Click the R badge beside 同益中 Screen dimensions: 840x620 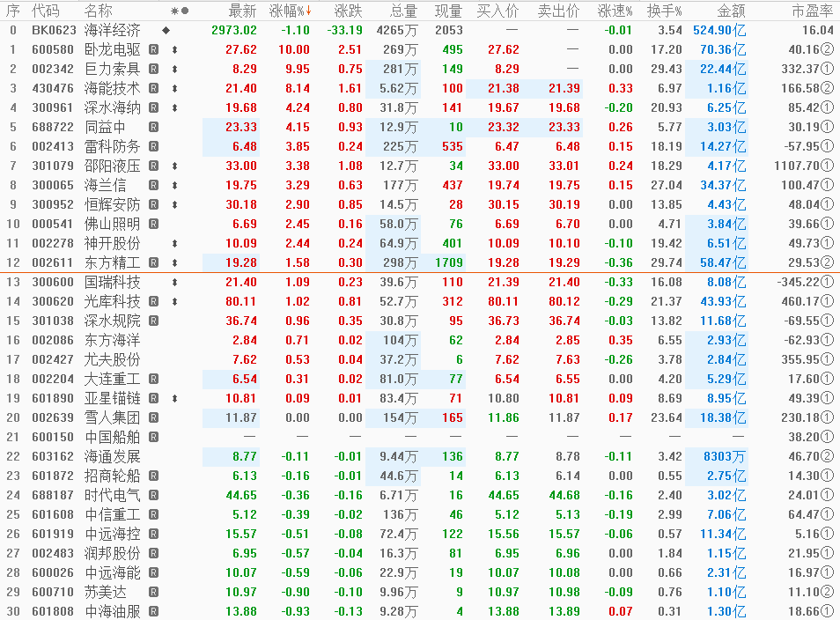tap(154, 127)
